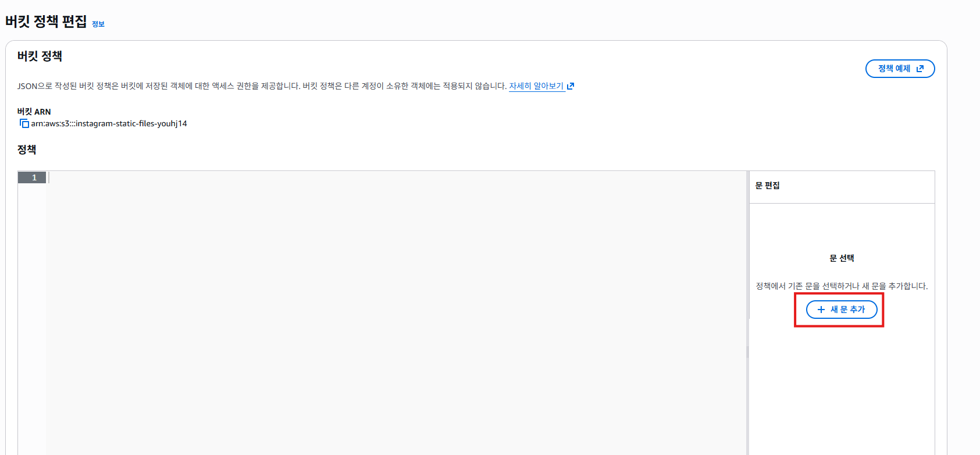Click the 정책 label above the editor

(x=27, y=150)
